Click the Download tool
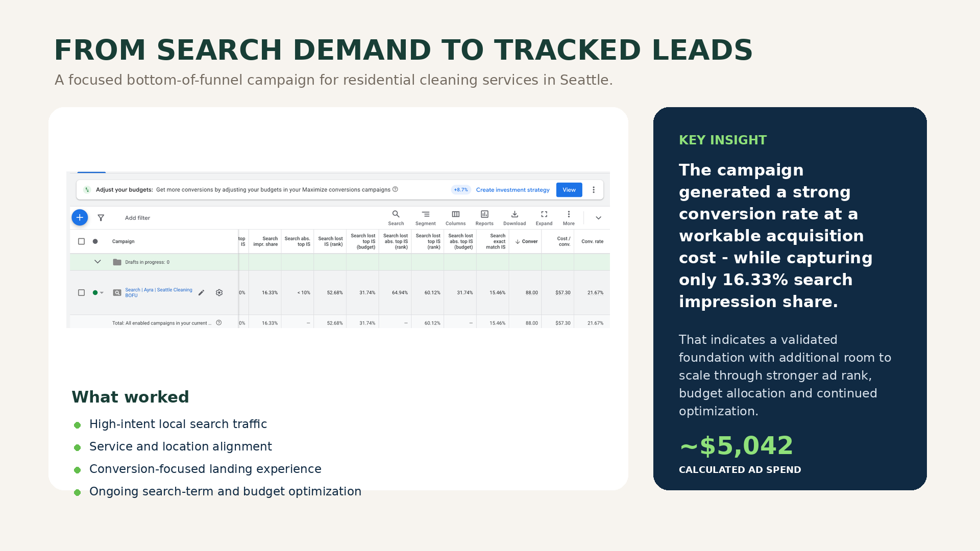980x551 pixels. pyautogui.click(x=514, y=218)
